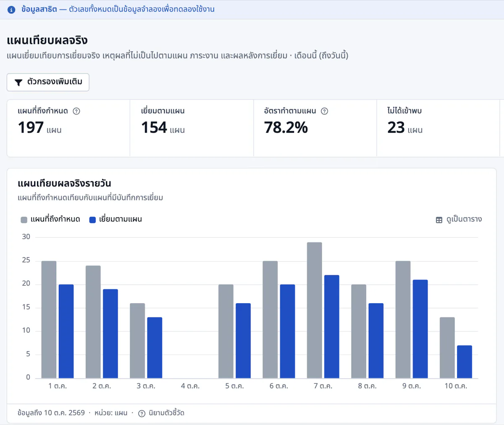Click the gray bar for 8 ต.ค.
Screen dimensions: 504x425
coord(359,331)
